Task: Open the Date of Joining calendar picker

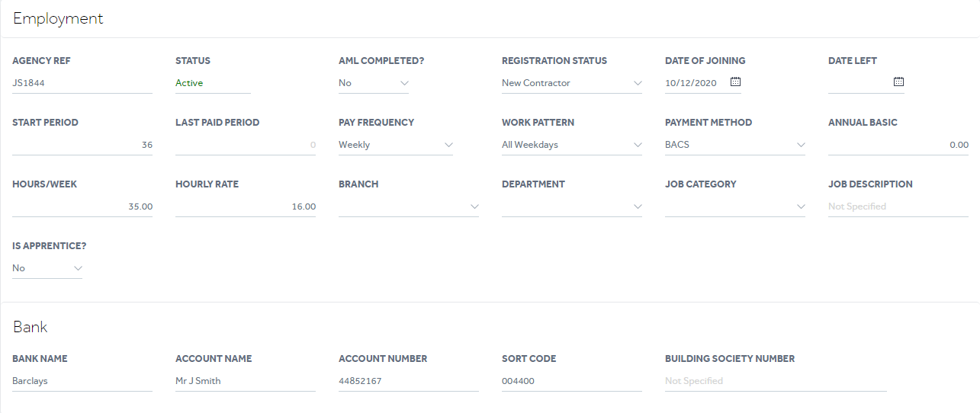Action: coord(735,82)
